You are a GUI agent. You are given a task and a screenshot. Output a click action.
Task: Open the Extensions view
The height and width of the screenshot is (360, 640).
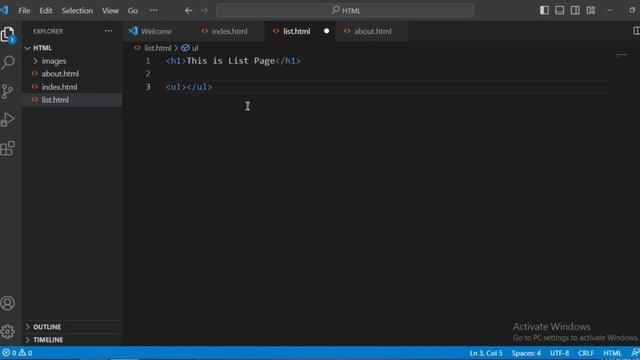(8, 148)
